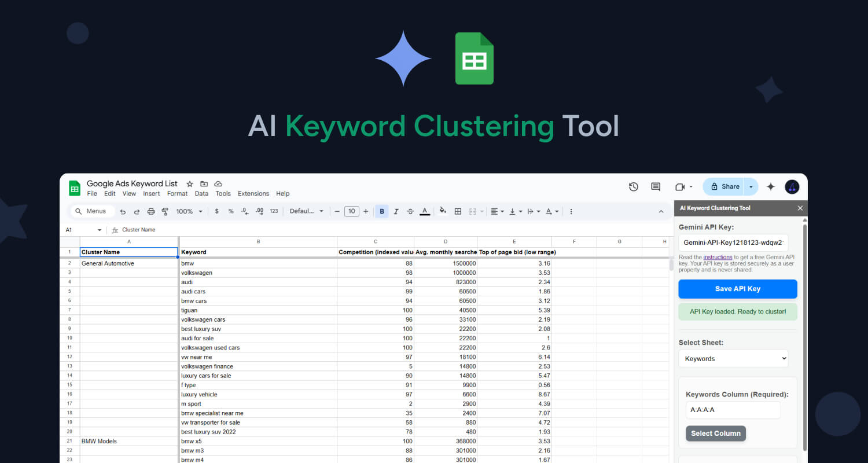Screen dimensions: 868x463
Task: Open version history clock icon
Action: point(634,186)
